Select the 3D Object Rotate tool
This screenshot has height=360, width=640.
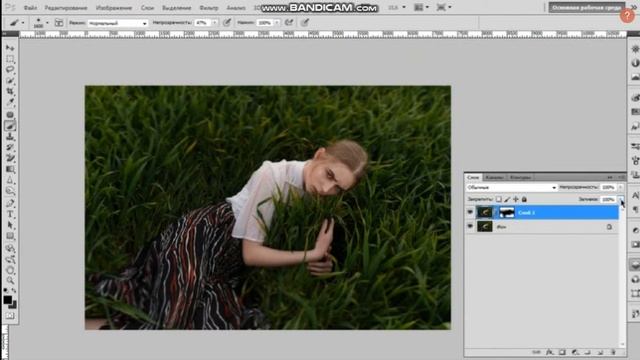point(10,248)
